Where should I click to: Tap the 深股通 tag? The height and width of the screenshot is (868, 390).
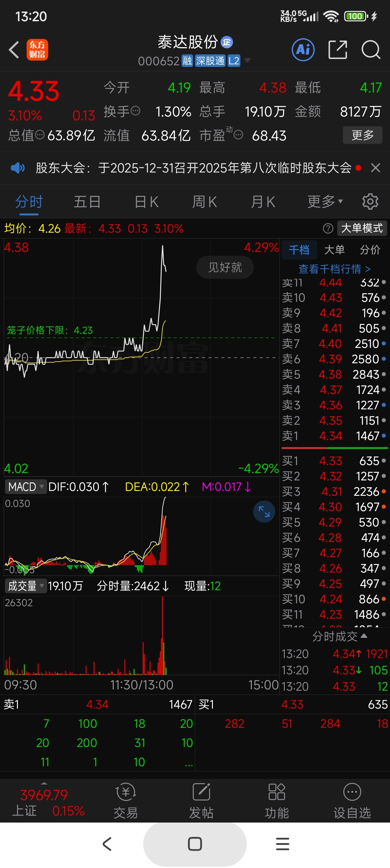210,61
